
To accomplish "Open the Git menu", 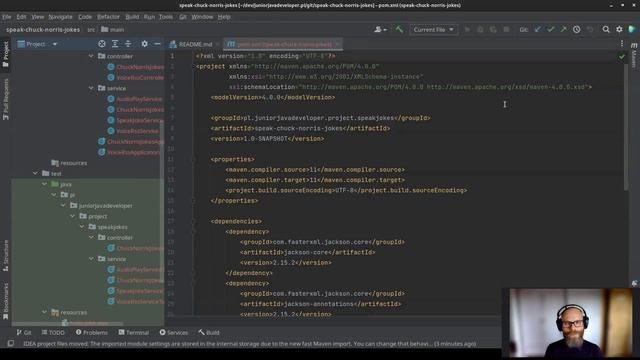I will click(182, 17).
